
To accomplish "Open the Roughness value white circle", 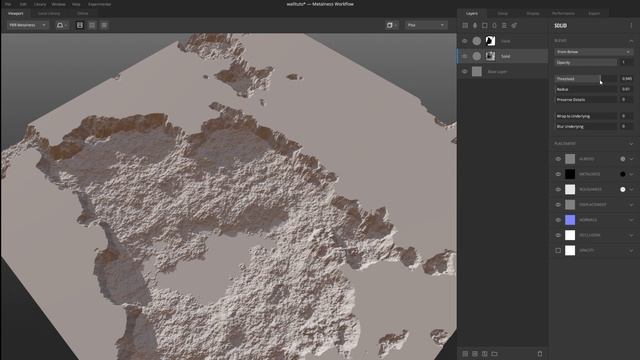I will pyautogui.click(x=622, y=189).
